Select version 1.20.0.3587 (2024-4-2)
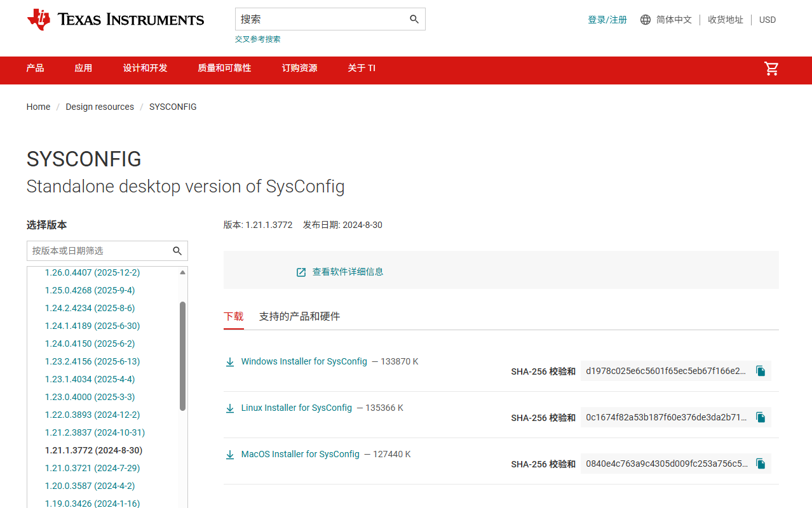This screenshot has width=812, height=508. click(x=90, y=486)
